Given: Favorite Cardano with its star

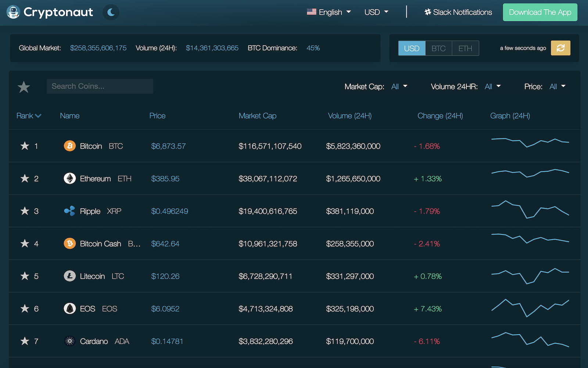Looking at the screenshot, I should pyautogui.click(x=25, y=341).
